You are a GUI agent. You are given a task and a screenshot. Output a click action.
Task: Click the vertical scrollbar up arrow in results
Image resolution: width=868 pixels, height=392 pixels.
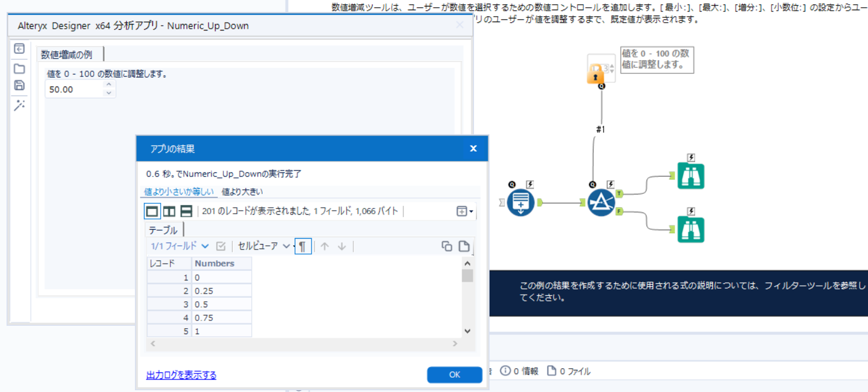pyautogui.click(x=467, y=263)
